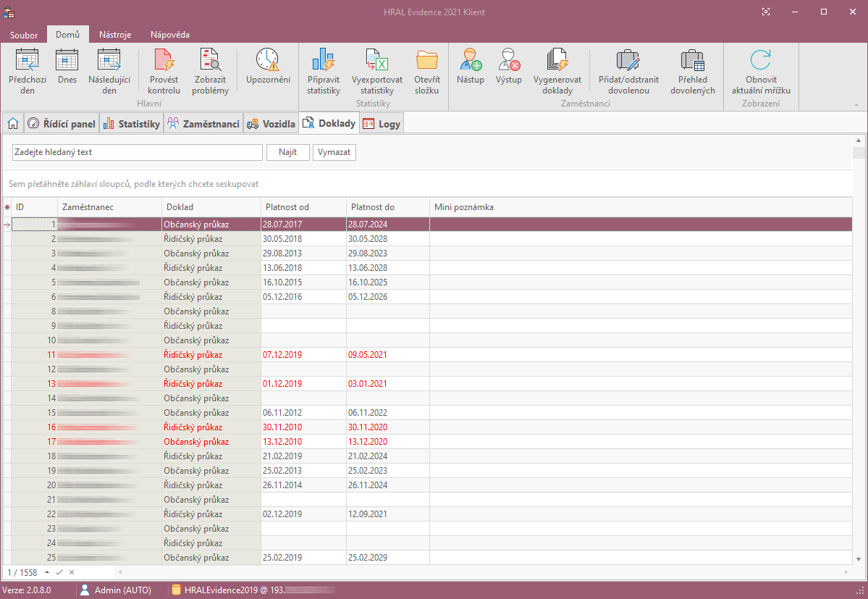Switch to the Nástroje ribbon tab
Viewport: 868px width, 599px height.
pos(115,34)
